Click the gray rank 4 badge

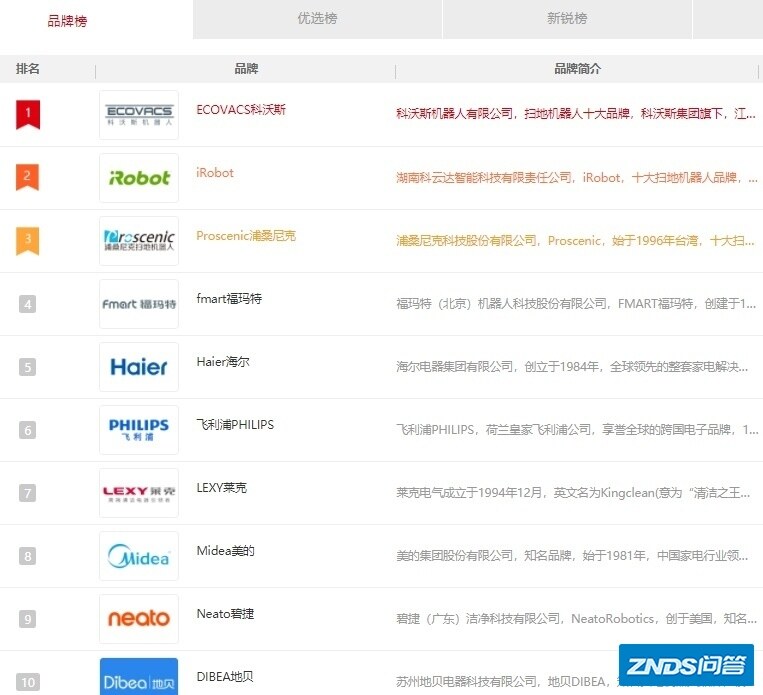point(27,304)
